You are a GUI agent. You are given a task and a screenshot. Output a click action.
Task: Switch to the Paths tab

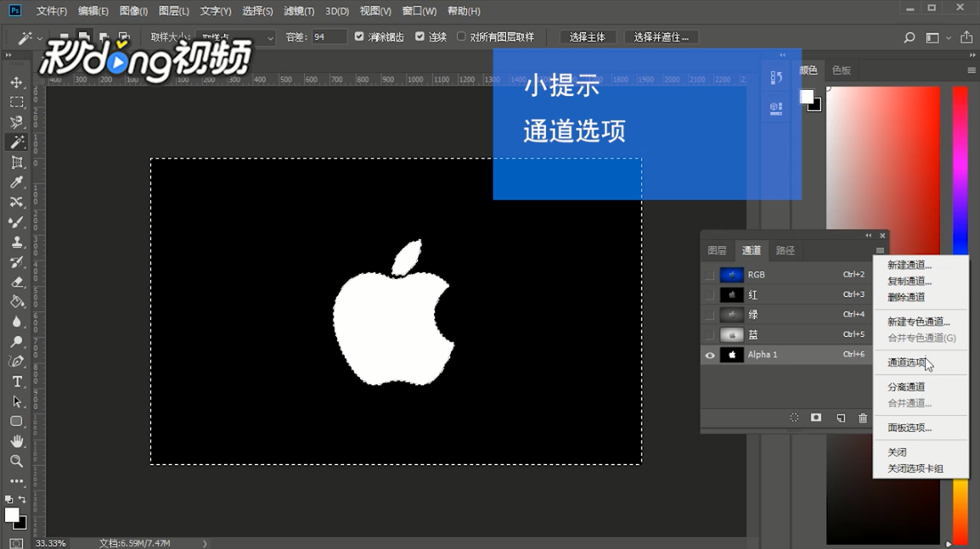pos(785,250)
